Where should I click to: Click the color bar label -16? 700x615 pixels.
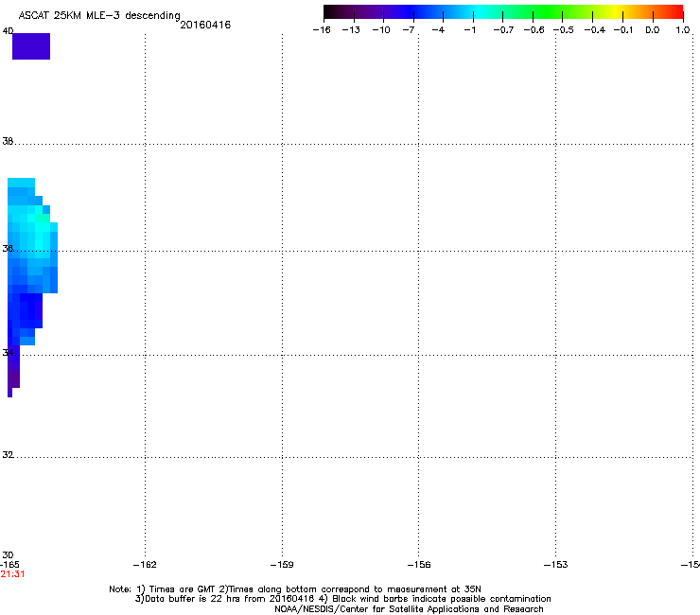coord(322,30)
